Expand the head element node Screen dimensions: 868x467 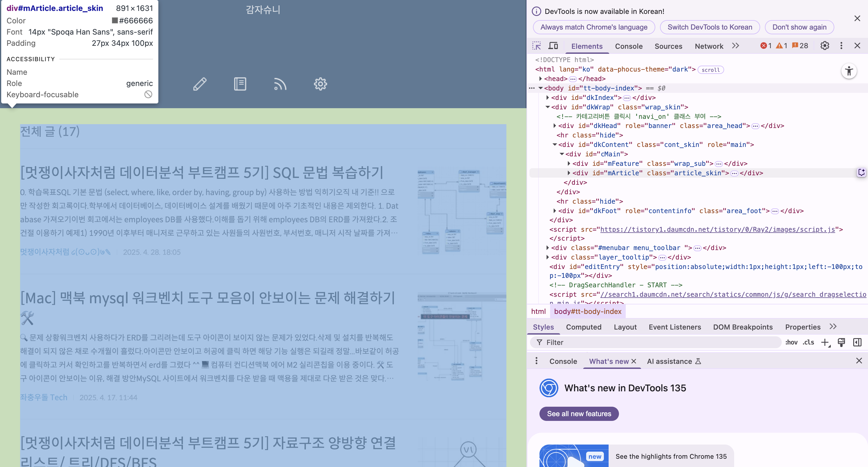540,79
